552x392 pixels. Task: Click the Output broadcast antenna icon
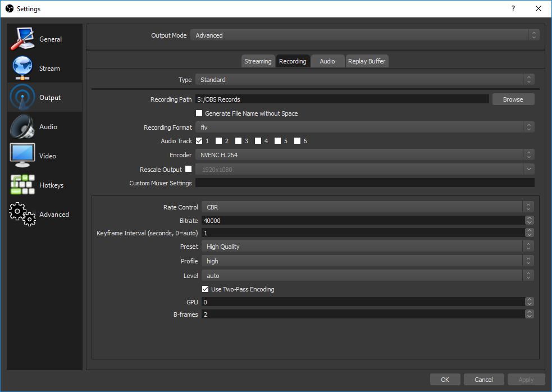point(22,97)
